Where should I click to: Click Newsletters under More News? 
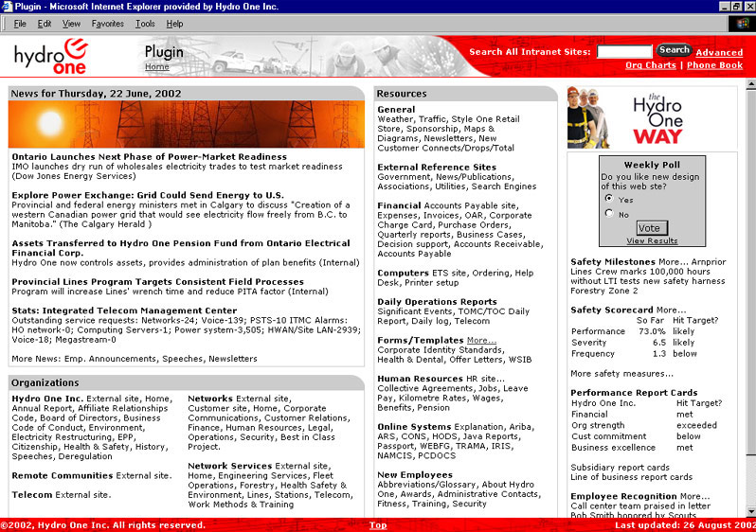click(233, 359)
